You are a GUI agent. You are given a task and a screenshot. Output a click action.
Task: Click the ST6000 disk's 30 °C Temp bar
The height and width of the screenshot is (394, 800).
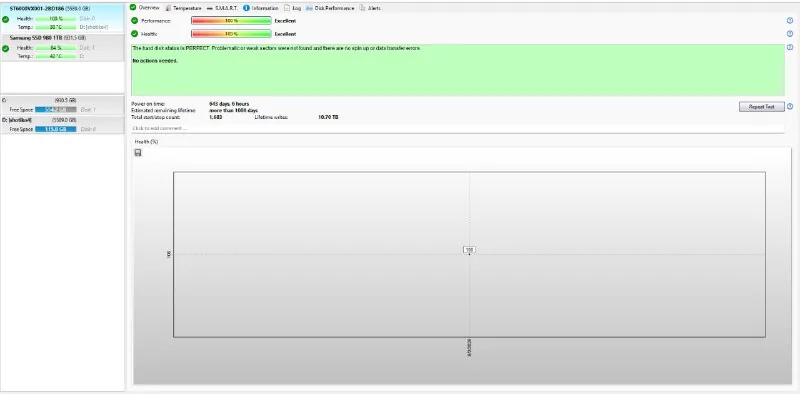coord(56,27)
